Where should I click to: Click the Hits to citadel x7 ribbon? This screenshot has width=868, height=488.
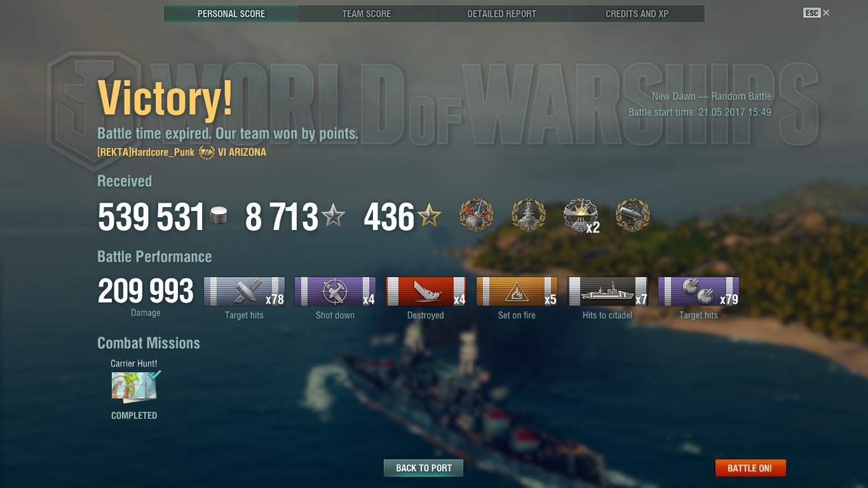tap(608, 292)
